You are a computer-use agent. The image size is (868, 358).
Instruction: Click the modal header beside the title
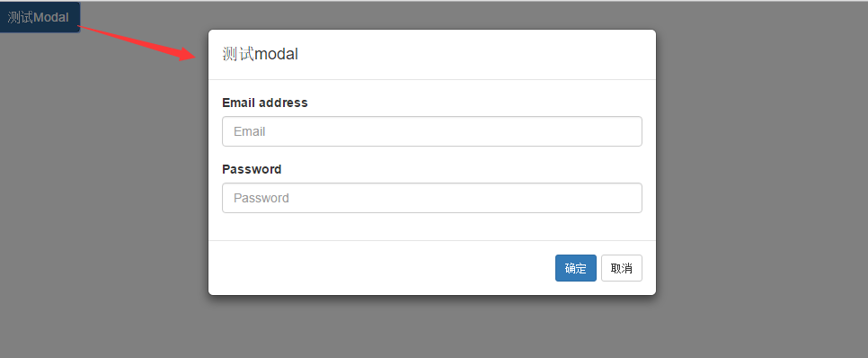[476, 54]
